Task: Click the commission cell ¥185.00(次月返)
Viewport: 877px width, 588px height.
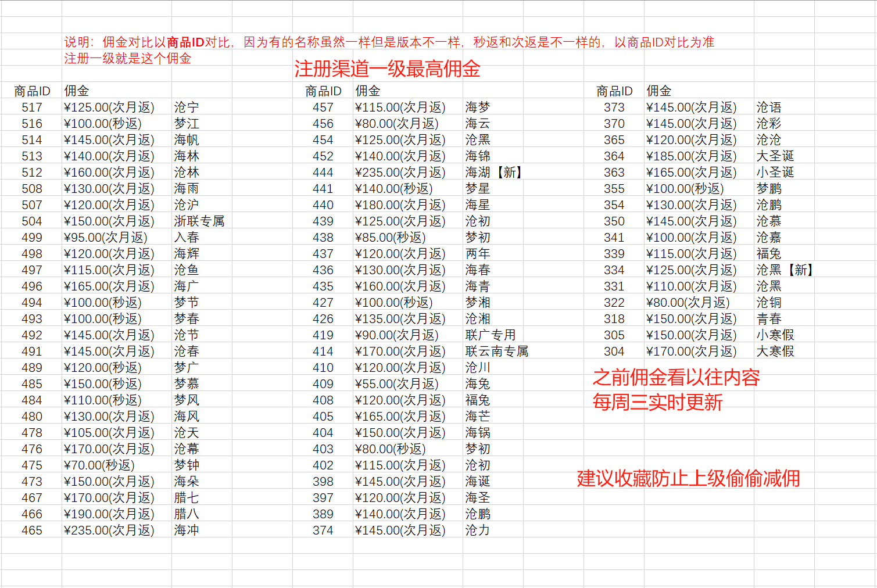Action: point(699,156)
